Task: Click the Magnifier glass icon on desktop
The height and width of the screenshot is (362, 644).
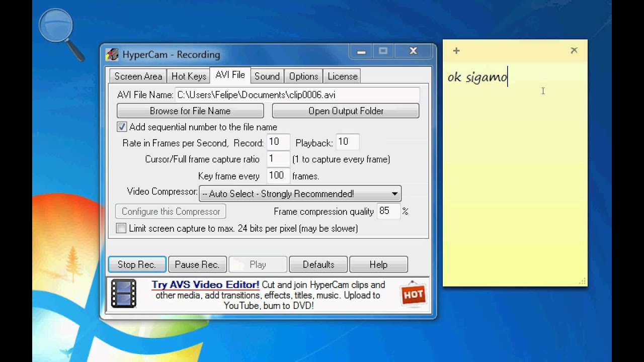Action: (60, 34)
